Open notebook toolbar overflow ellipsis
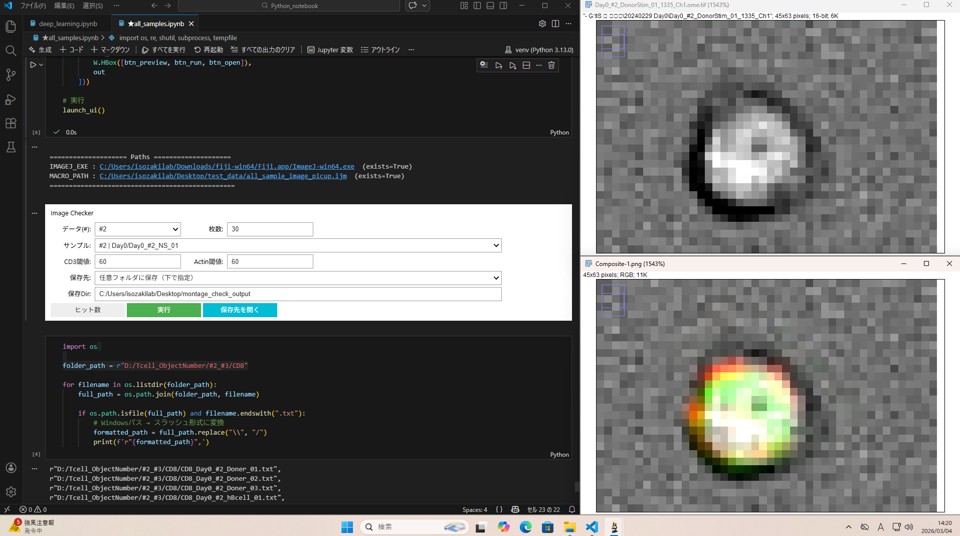The height and width of the screenshot is (536, 960). (x=411, y=50)
